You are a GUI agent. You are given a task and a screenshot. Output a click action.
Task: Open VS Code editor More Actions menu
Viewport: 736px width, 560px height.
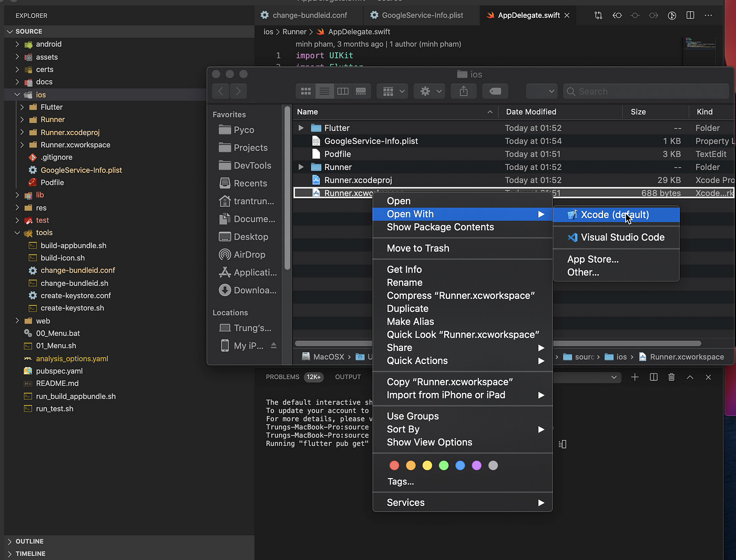click(x=708, y=15)
